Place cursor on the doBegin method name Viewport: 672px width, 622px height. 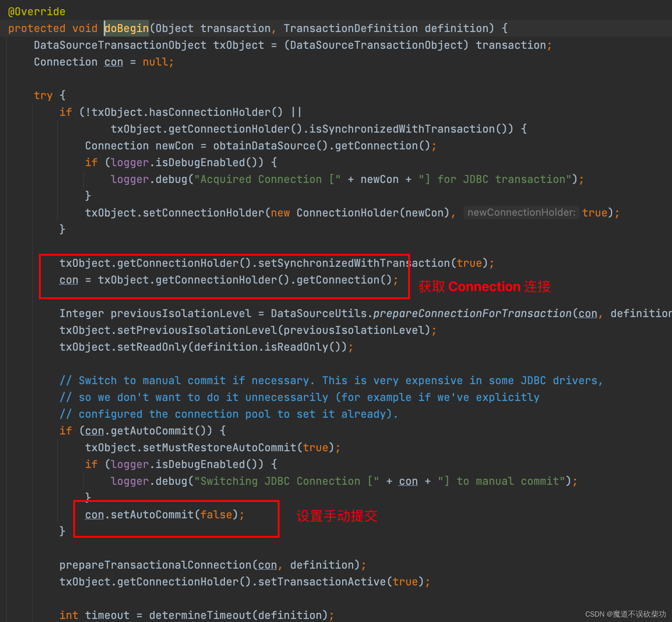127,29
